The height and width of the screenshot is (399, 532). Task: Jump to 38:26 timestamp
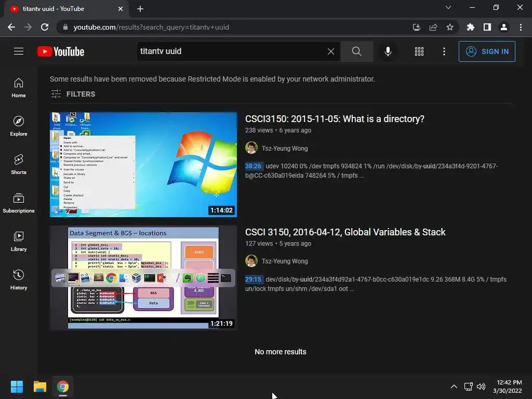point(253,166)
